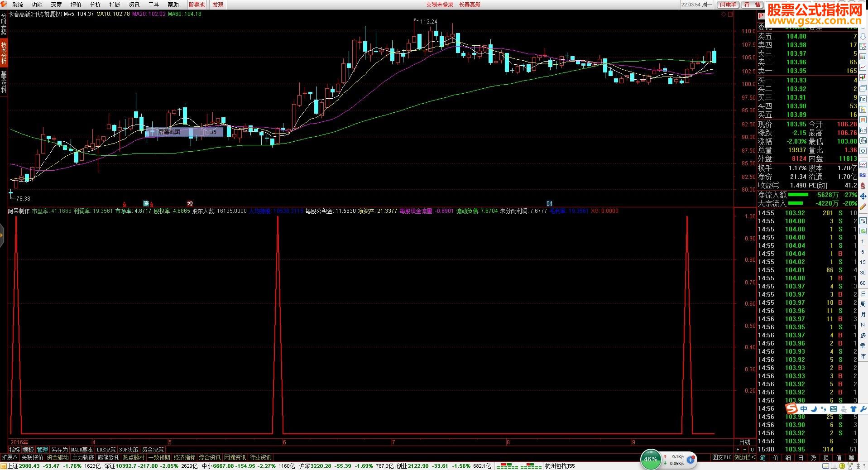Click the minus zoom-out chart button

pyautogui.click(x=745, y=450)
